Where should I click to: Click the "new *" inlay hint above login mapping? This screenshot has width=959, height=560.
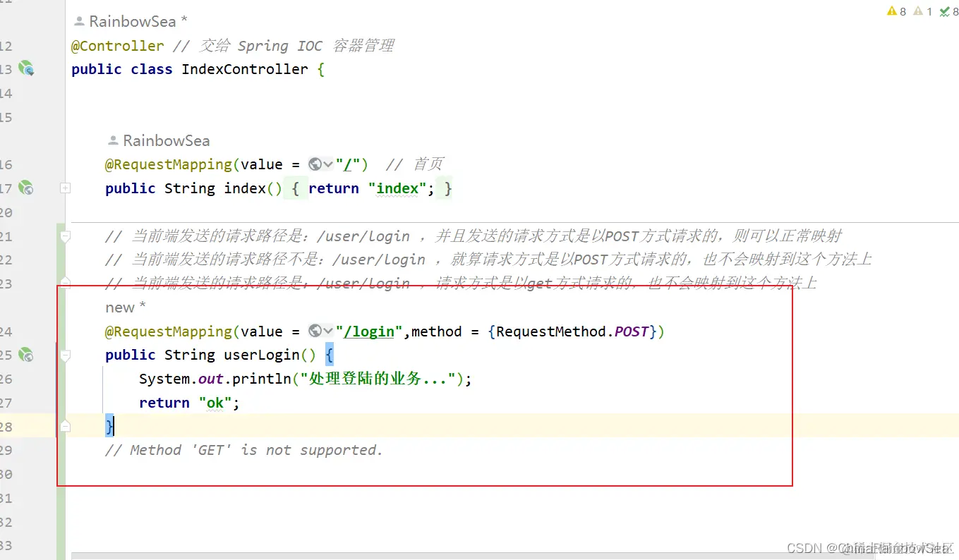[x=126, y=308]
